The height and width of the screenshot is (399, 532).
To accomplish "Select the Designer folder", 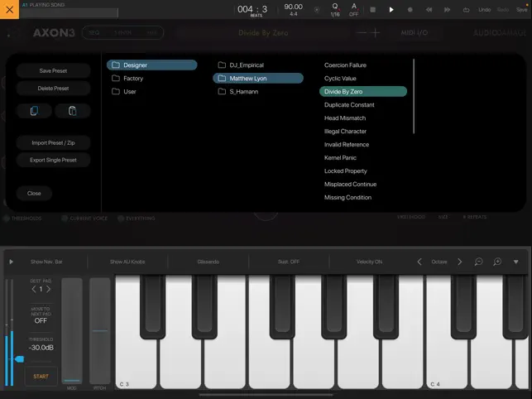I will pos(151,65).
